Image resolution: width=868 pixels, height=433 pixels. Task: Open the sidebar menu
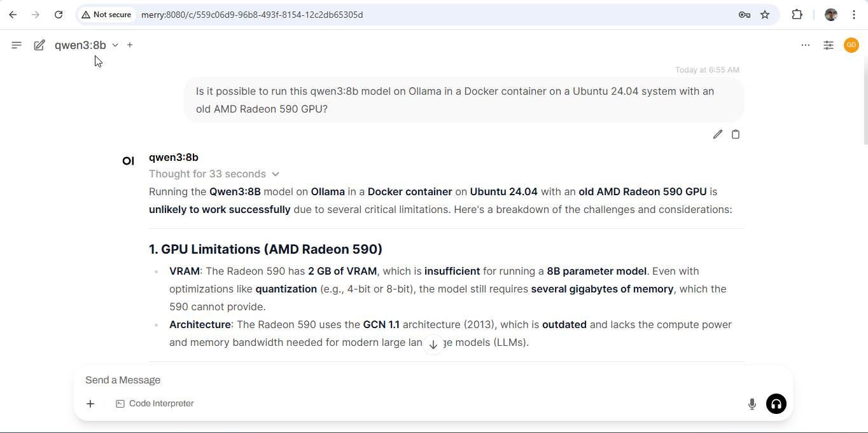click(17, 45)
